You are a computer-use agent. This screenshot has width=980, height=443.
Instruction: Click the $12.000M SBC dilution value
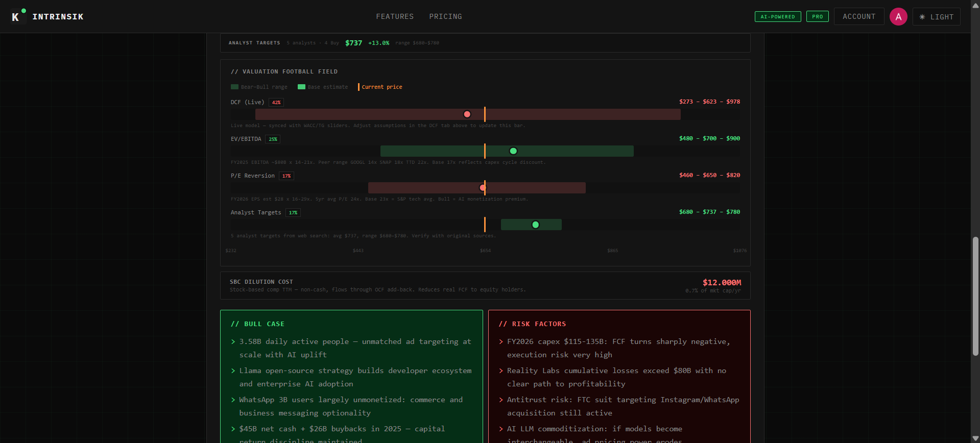[x=722, y=282]
